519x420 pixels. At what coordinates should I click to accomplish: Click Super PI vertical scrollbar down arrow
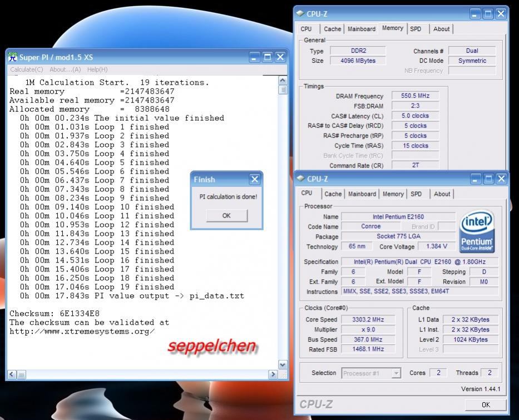pyautogui.click(x=283, y=365)
